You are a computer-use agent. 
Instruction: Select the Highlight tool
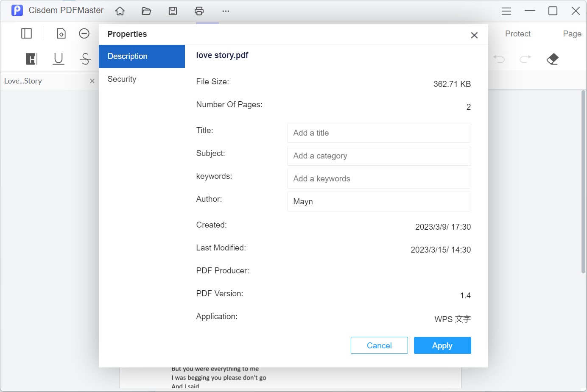click(x=32, y=59)
